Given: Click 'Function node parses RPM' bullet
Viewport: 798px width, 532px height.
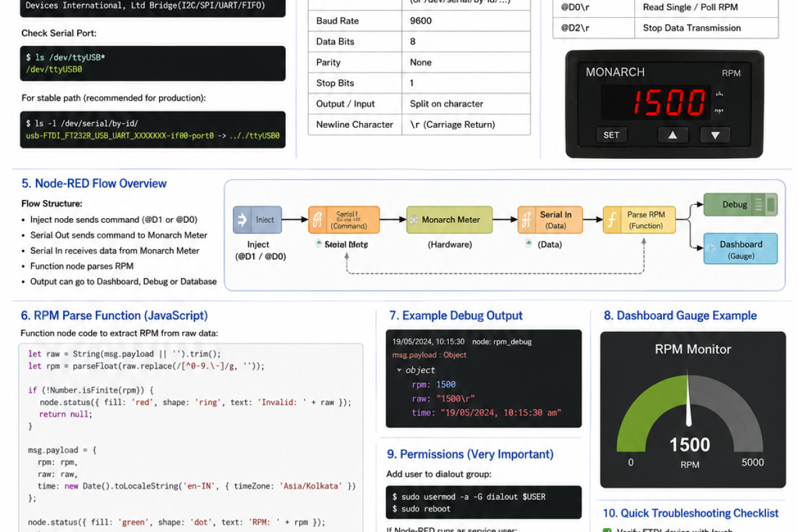Looking at the screenshot, I should 82,266.
